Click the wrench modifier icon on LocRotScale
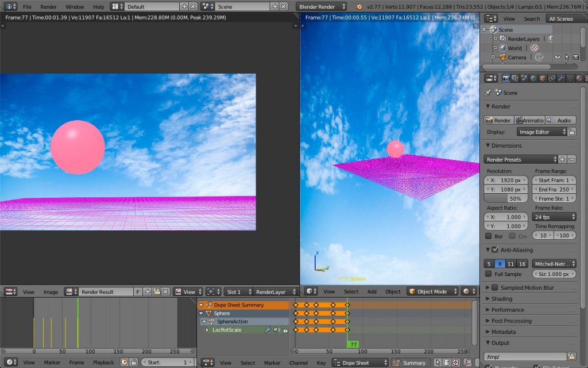This screenshot has height=368, width=588. pos(268,329)
